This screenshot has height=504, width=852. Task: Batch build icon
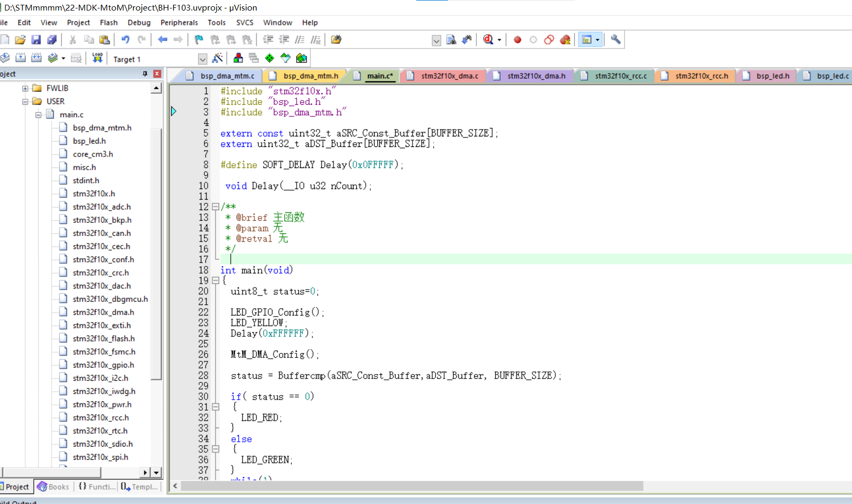[x=53, y=58]
